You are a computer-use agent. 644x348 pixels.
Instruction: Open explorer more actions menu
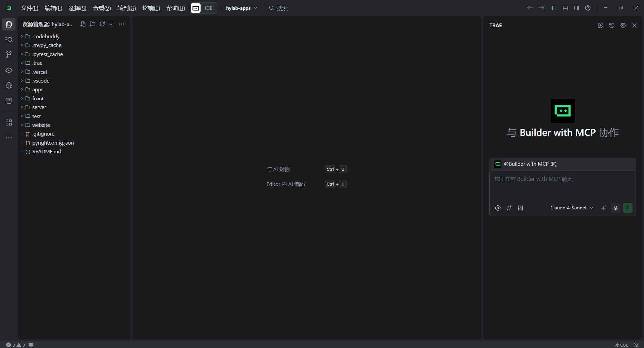point(121,24)
